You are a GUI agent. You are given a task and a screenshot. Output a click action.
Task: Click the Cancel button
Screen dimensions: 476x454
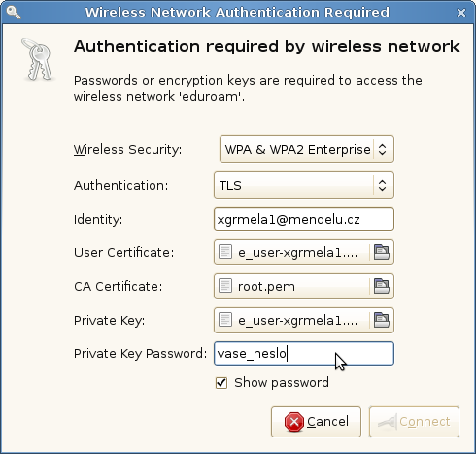(316, 422)
